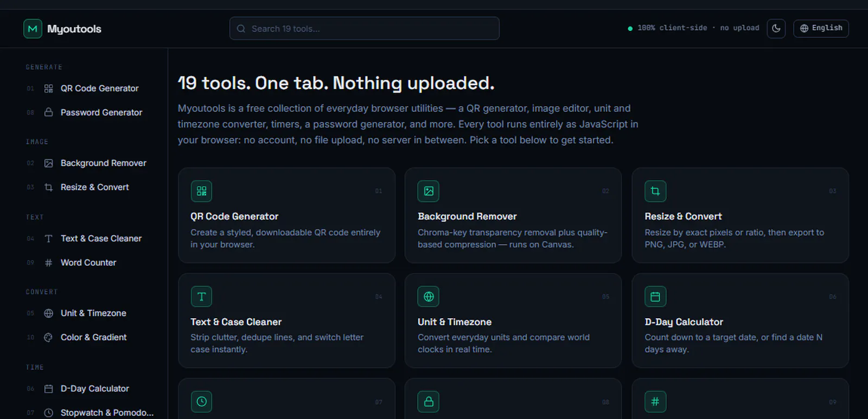868x419 pixels.
Task: Click hash icon beside Word Counter sidebar item
Action: click(x=48, y=262)
